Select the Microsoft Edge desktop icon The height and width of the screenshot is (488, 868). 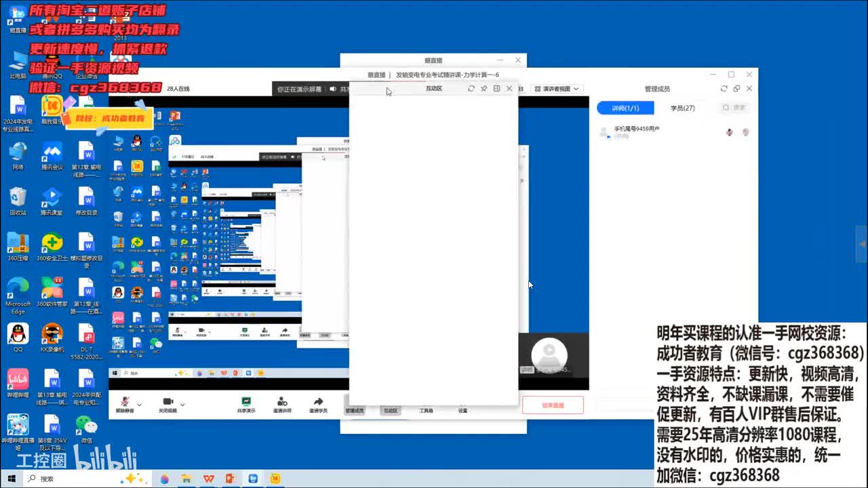click(x=18, y=296)
